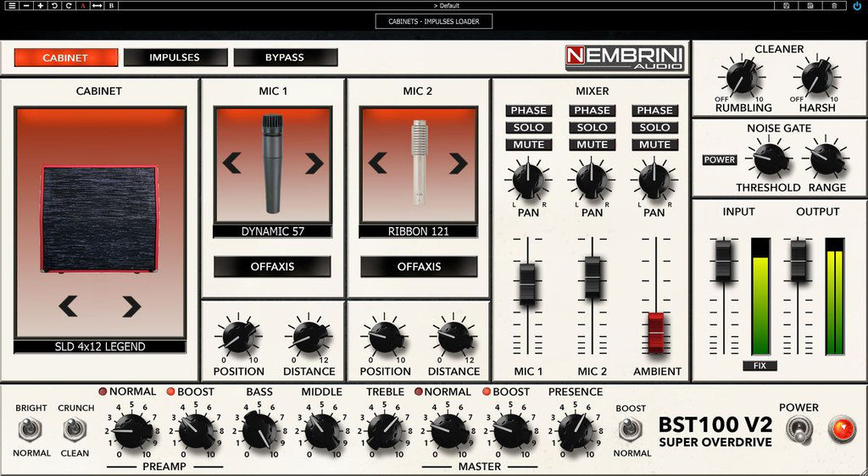Click the red AMBIENT fader
This screenshot has width=868, height=476.
(656, 333)
